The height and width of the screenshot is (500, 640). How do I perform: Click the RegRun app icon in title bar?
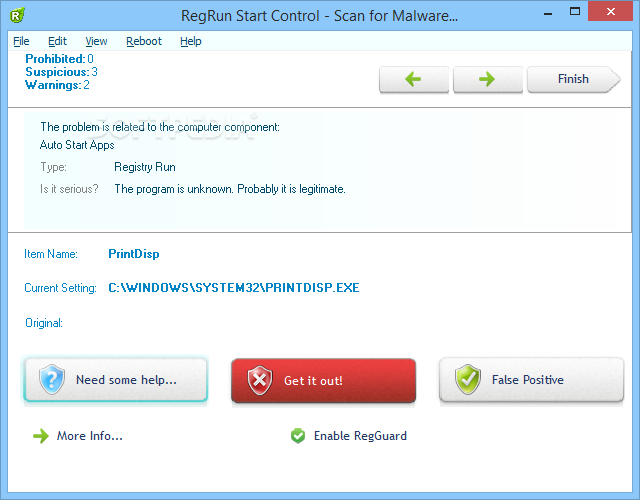(17, 16)
